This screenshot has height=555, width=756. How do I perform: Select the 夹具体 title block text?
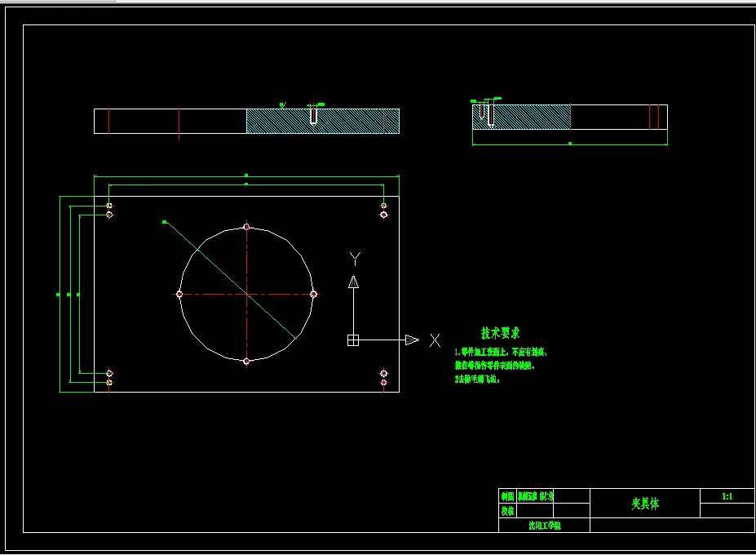coord(645,504)
